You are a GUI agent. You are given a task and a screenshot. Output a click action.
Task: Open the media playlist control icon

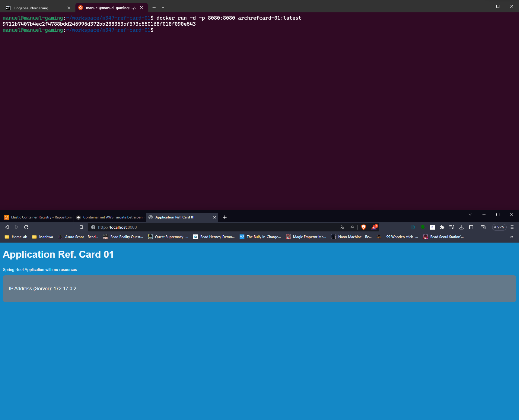click(452, 227)
